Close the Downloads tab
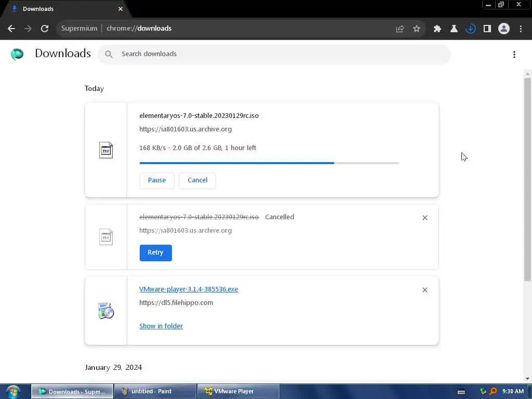This screenshot has height=399, width=532. click(121, 9)
